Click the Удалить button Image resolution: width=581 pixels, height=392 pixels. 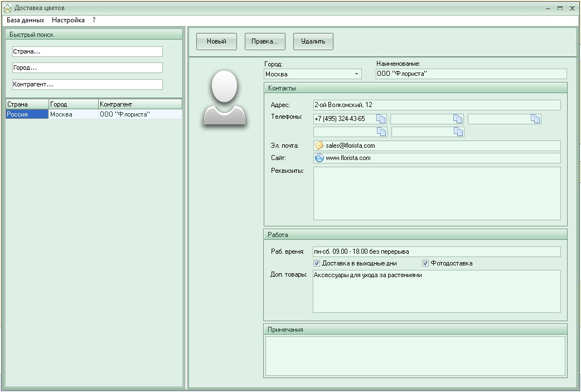[x=313, y=41]
